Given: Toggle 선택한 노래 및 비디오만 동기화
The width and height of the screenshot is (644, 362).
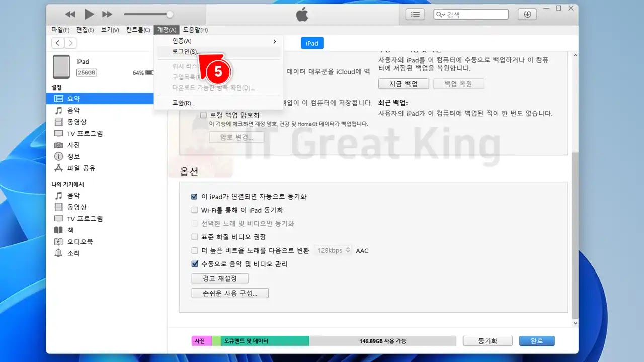Looking at the screenshot, I should click(195, 224).
